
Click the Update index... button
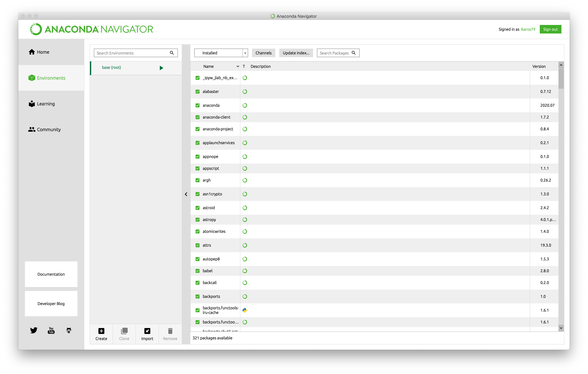tap(296, 53)
